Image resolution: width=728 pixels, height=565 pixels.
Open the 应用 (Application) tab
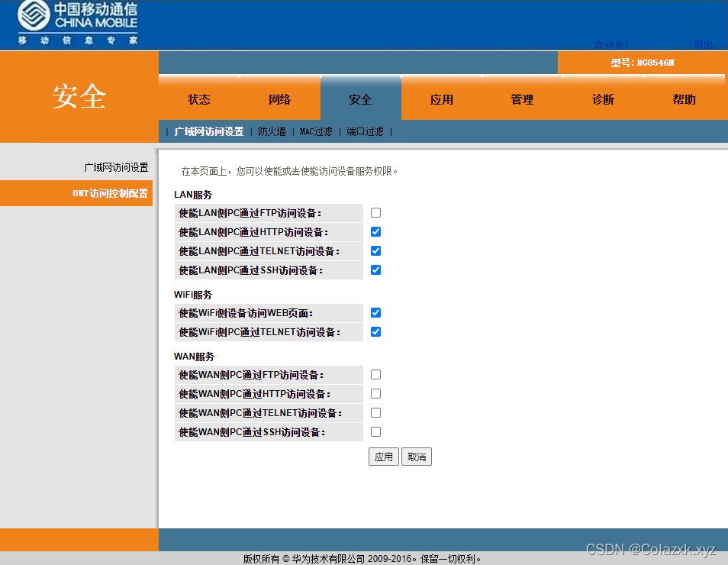point(441,98)
